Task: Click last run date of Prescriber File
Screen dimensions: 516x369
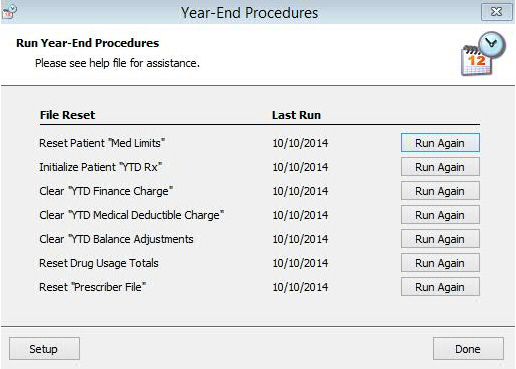Action: (x=300, y=287)
